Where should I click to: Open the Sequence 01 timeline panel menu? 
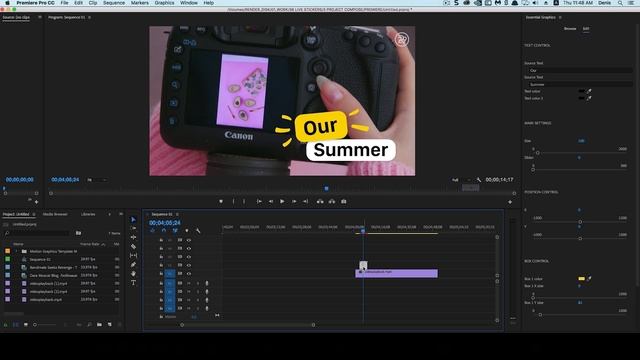click(x=177, y=214)
